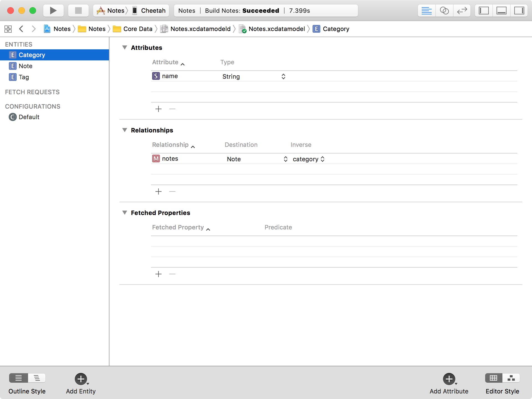The height and width of the screenshot is (399, 532).
Task: Open the Note destination dropdown
Action: [285, 159]
